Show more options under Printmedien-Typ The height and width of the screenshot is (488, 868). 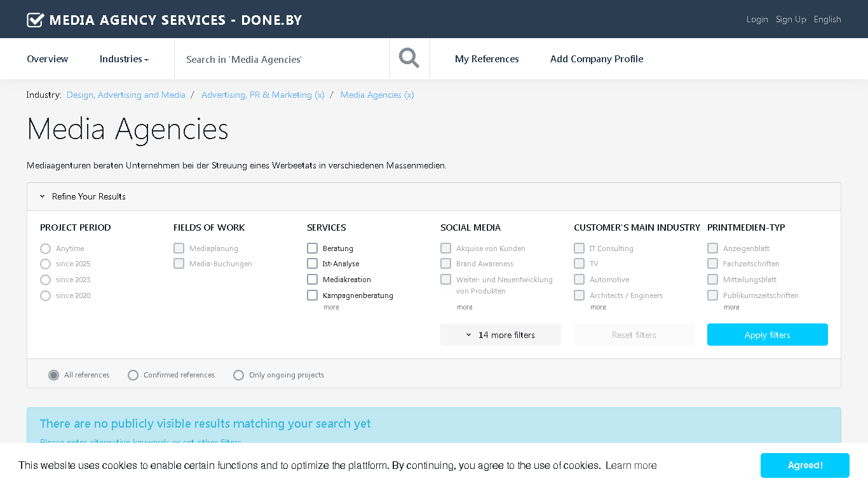tap(731, 307)
